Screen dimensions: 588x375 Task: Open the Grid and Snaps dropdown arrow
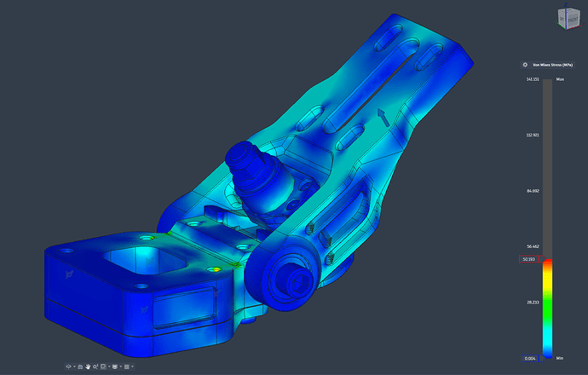point(132,366)
